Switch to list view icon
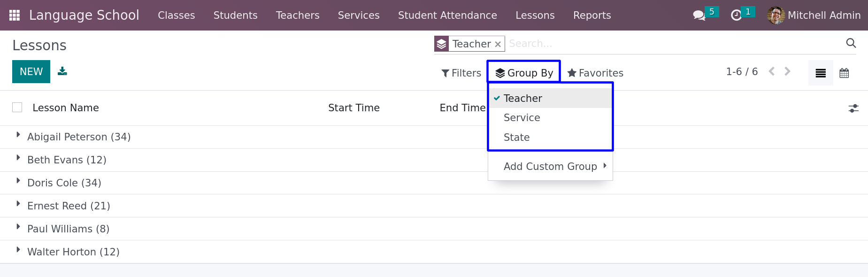Image resolution: width=868 pixels, height=277 pixels. (821, 73)
